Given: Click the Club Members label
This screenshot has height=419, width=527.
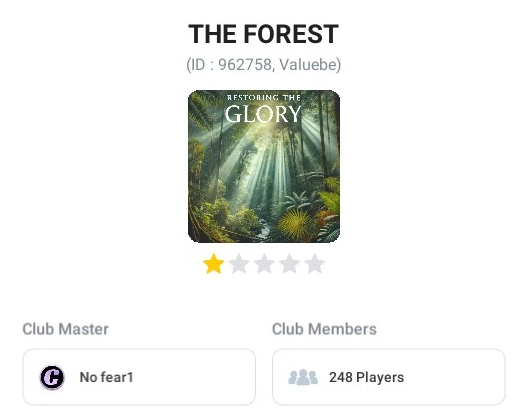Looking at the screenshot, I should pos(324,329).
